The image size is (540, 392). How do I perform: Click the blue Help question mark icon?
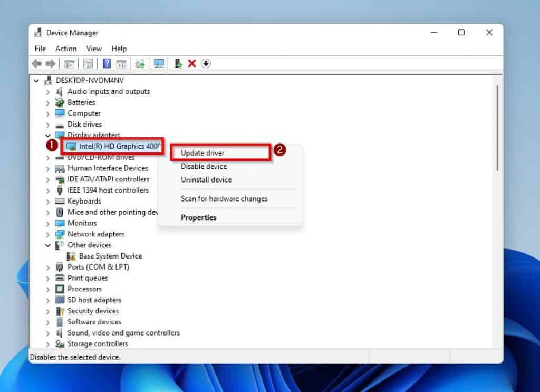coord(107,63)
